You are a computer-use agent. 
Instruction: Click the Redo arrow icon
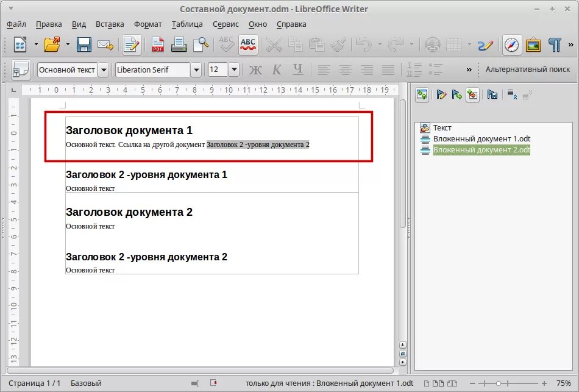(396, 45)
